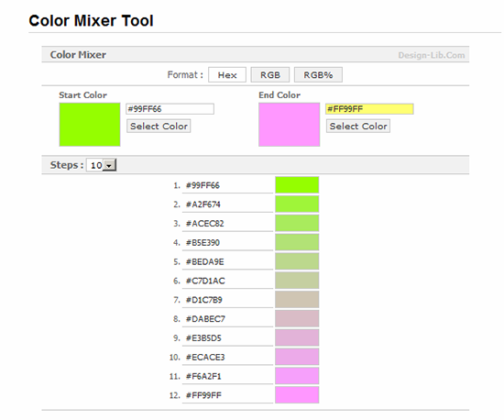Open the Steps dropdown arrow
This screenshot has height=420, width=504.
(109, 165)
